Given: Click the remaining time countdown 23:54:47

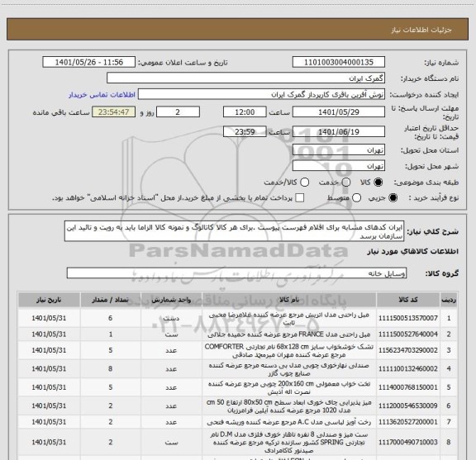Looking at the screenshot, I should click(113, 112).
